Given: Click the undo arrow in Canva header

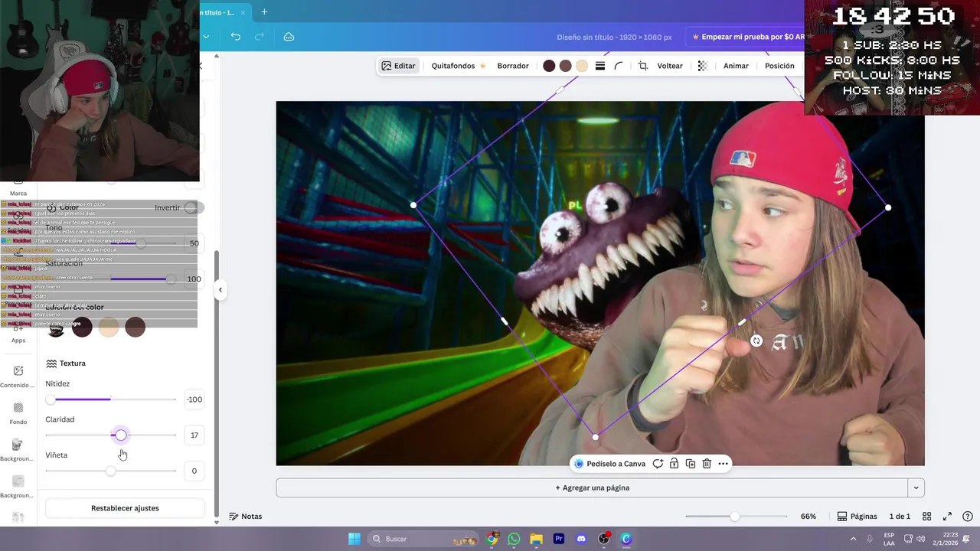Looking at the screenshot, I should click(236, 37).
